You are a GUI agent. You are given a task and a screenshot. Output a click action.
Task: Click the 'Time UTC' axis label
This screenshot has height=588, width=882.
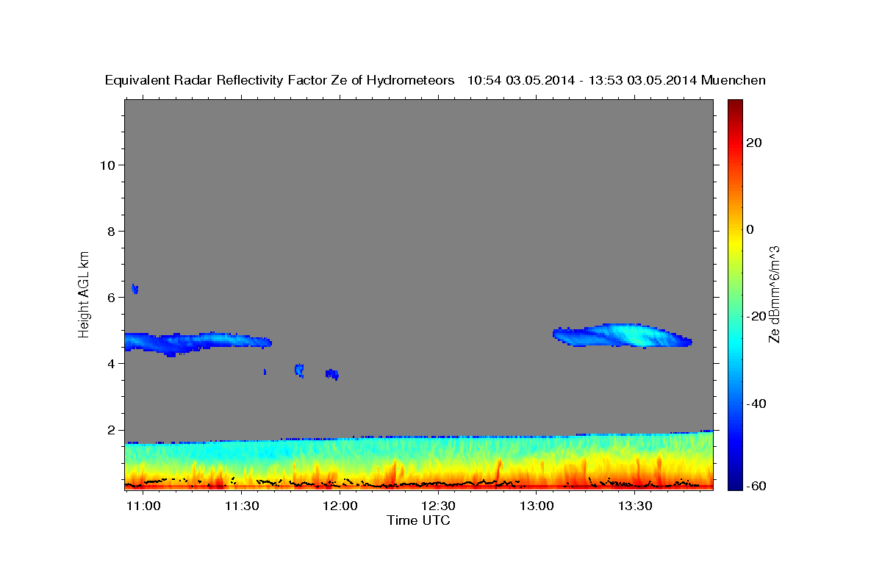[418, 520]
